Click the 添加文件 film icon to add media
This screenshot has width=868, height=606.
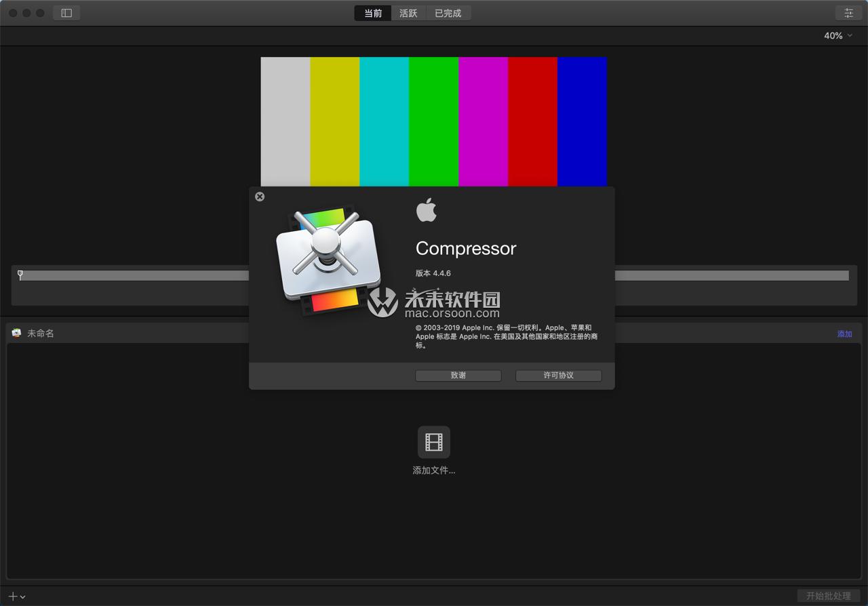tap(433, 442)
